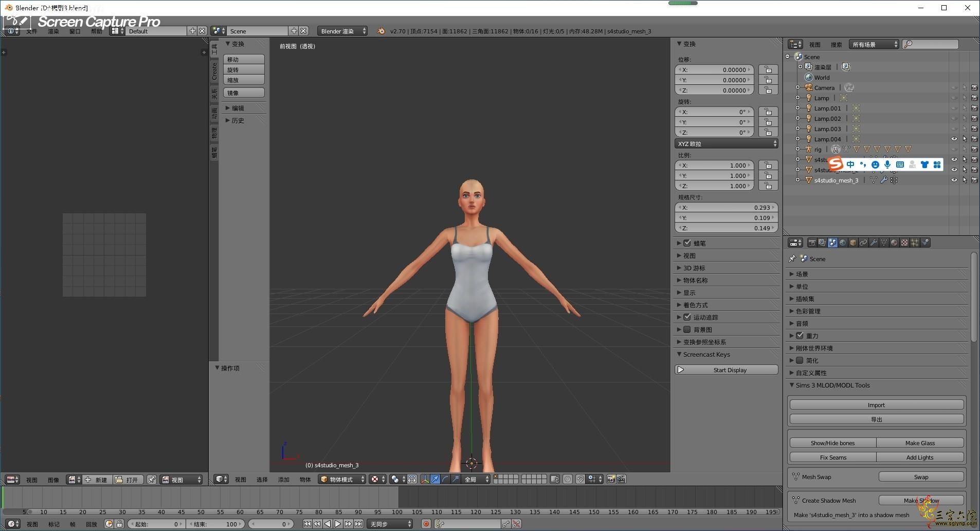This screenshot has width=980, height=531.
Task: Click the 结束 end frame field
Action: [x=216, y=524]
